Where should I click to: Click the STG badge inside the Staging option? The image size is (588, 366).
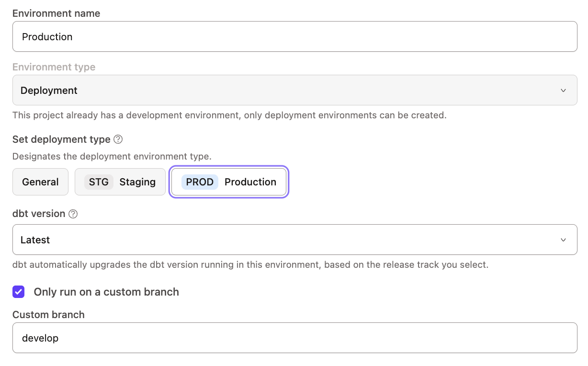[x=98, y=182]
